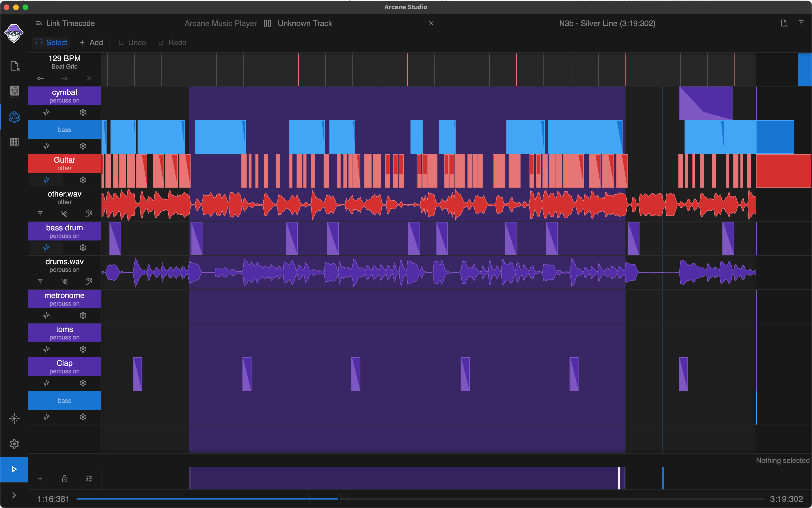Open the library drive icon in sidebar
The image size is (812, 508).
click(14, 91)
